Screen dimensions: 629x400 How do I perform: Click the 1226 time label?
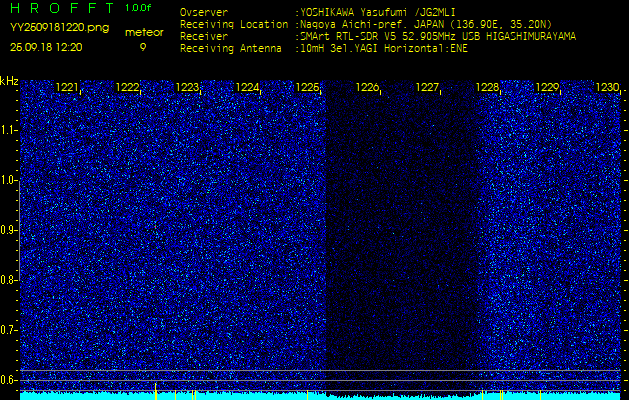[367, 87]
